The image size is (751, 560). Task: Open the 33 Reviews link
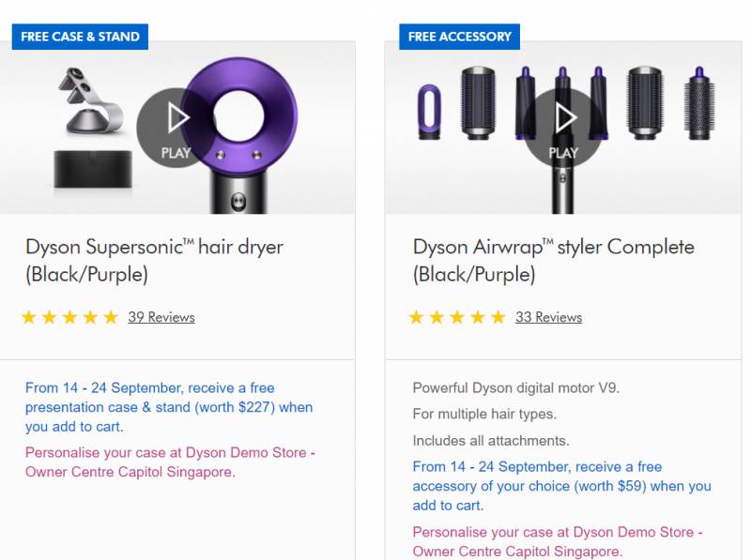(548, 317)
